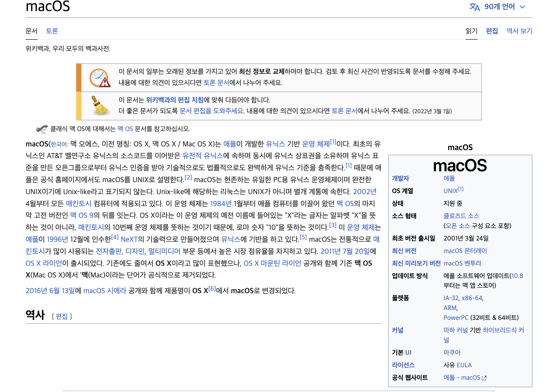
Task: Click the external link icon beside 애플 – macOS
Action: 484,378
